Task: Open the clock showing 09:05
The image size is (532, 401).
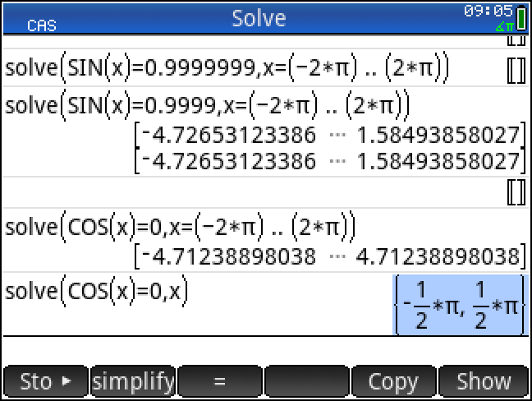Action: 498,11
